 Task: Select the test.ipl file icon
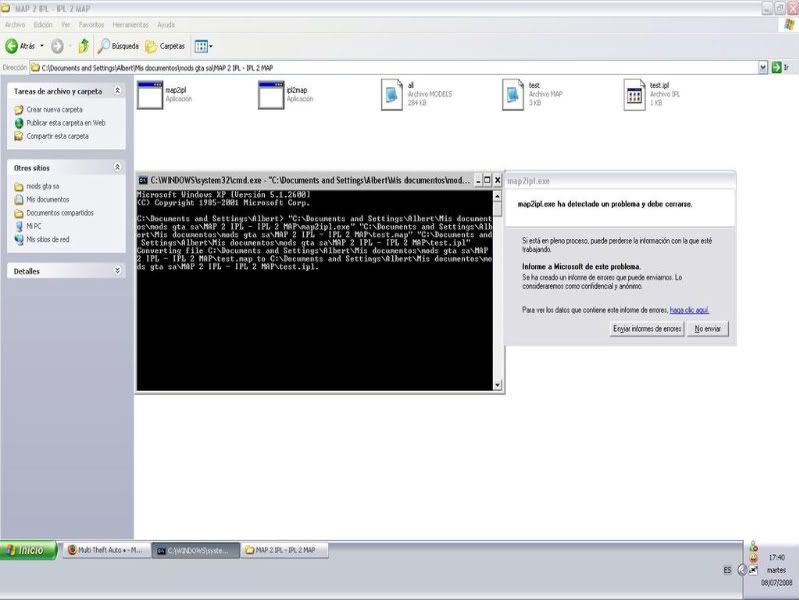(634, 94)
